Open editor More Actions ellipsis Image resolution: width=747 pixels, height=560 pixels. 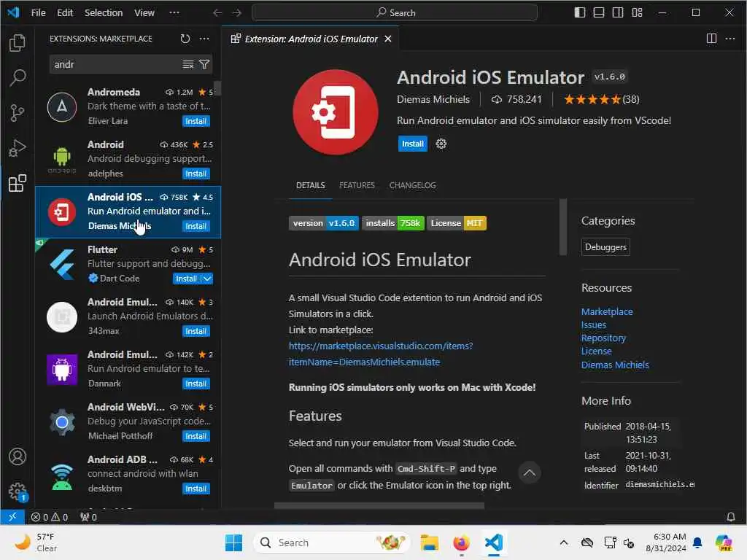tap(729, 39)
